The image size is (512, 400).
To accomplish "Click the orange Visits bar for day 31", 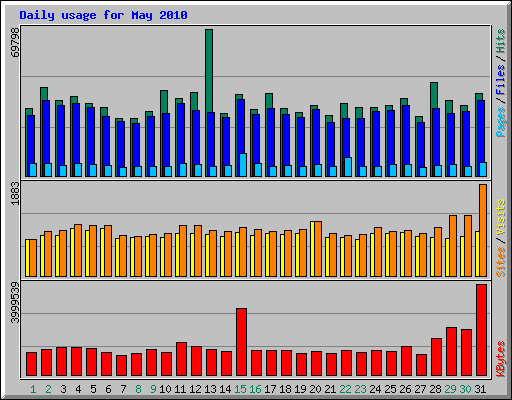I will click(x=483, y=230).
